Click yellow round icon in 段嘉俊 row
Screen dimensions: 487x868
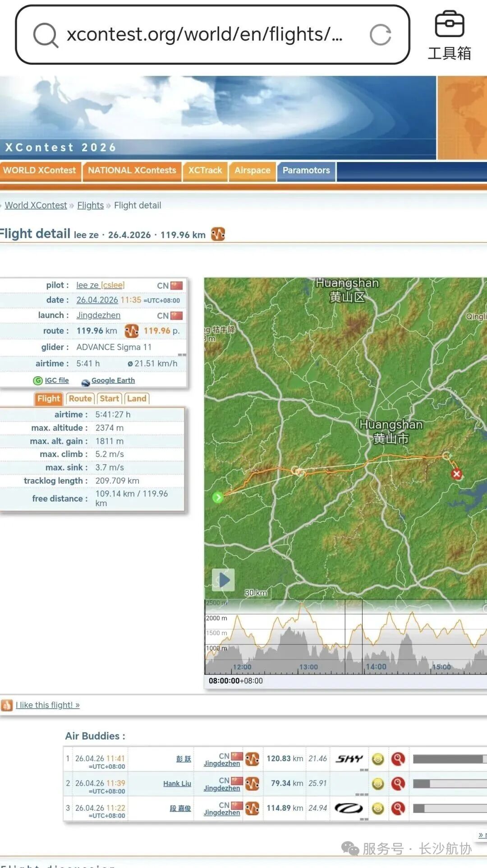[378, 808]
